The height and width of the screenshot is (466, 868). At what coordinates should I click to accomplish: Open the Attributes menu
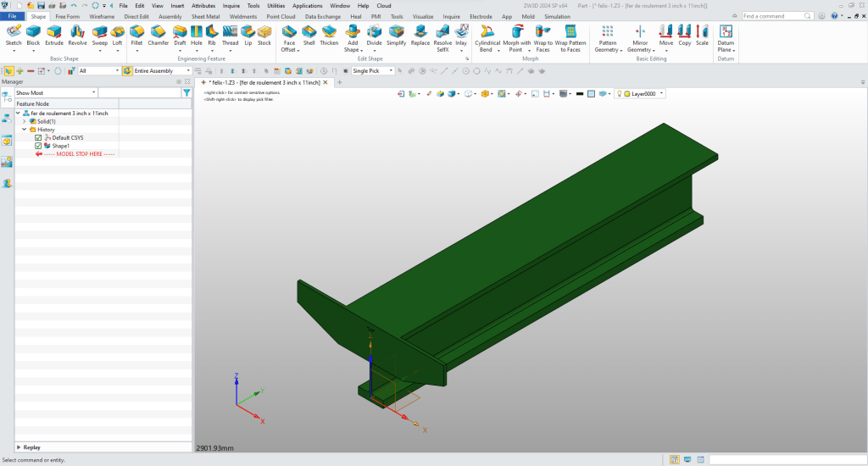click(x=203, y=6)
